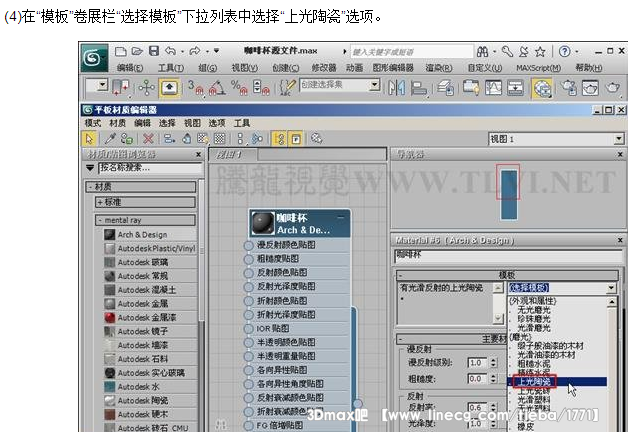Open the 编辑(E) menu
628x432 pixels.
tap(130, 68)
